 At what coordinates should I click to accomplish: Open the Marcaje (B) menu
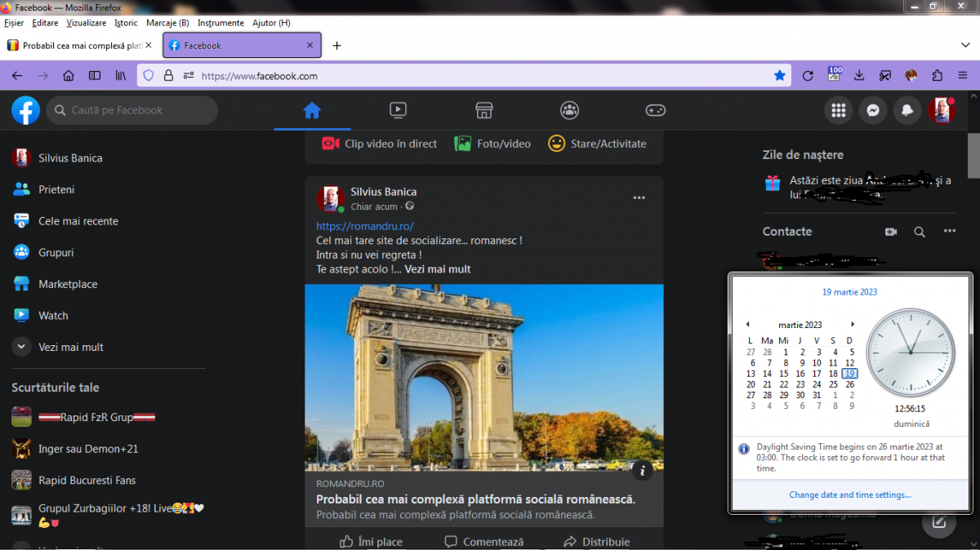click(167, 23)
